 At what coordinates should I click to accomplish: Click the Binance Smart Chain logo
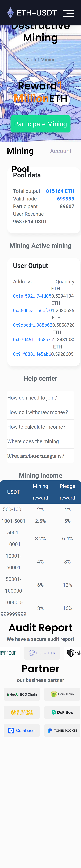tap(22, 712)
